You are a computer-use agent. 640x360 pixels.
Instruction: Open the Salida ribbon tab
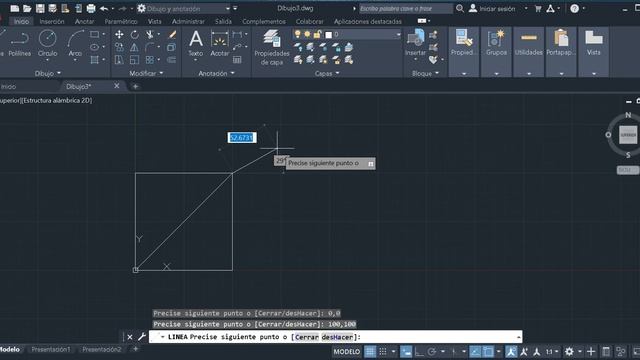tap(223, 21)
